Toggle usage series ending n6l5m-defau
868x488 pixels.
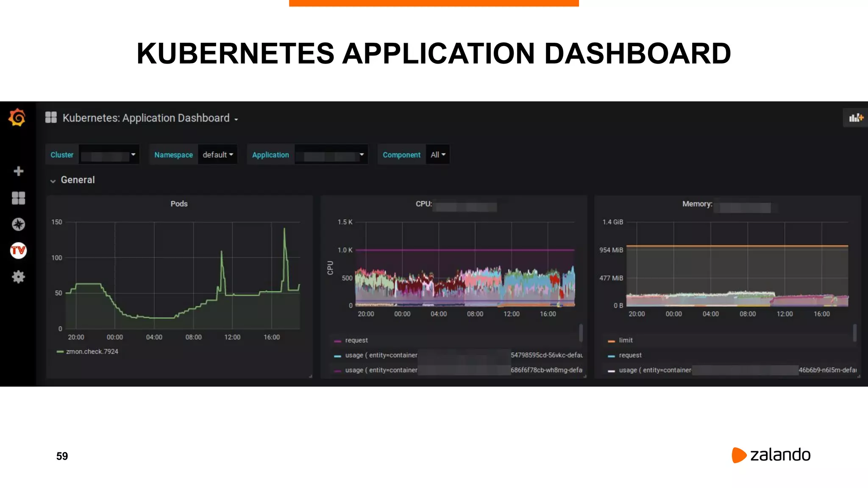pos(737,370)
